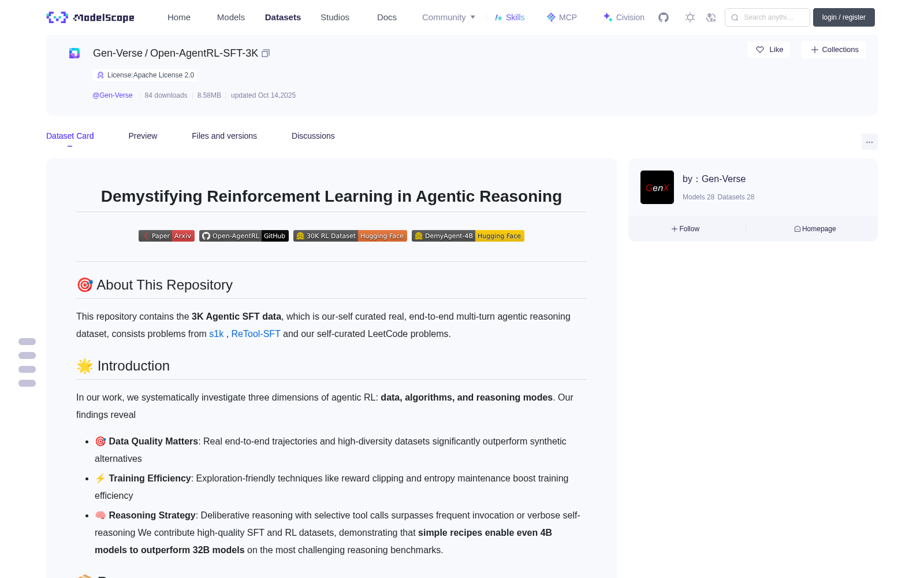The image size is (924, 578).
Task: Click the page title 'Demystifying Reinforcement Learning in Agentic Reasoning'
Action: pos(331,197)
